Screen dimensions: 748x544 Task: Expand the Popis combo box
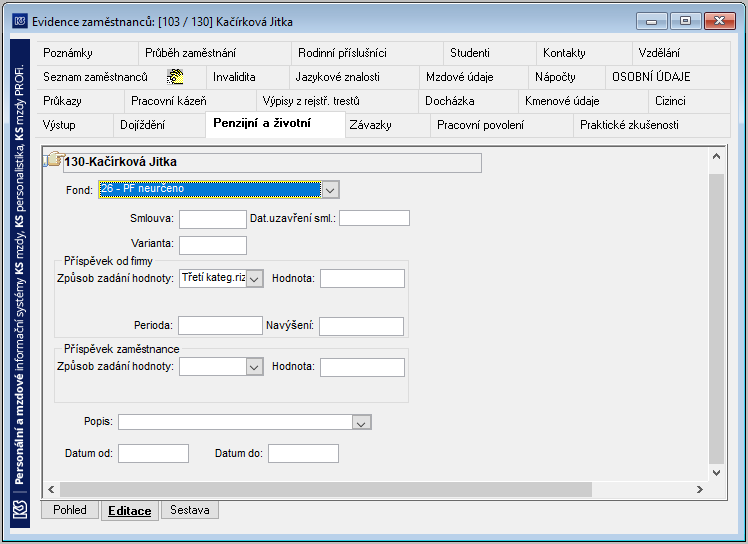coord(361,422)
